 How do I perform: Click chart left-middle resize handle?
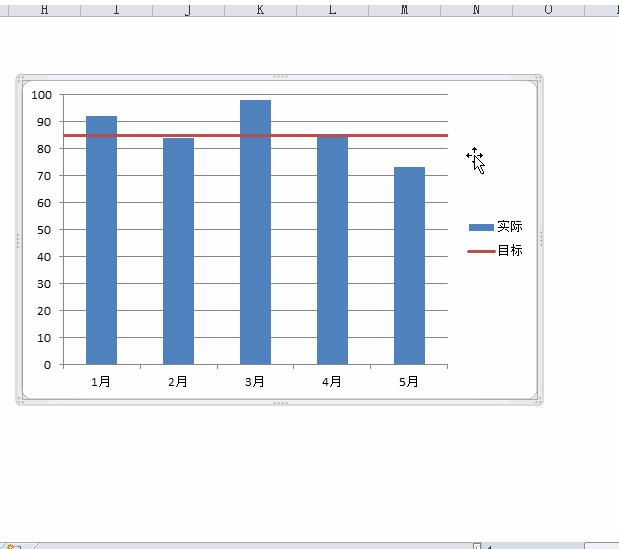pyautogui.click(x=18, y=240)
